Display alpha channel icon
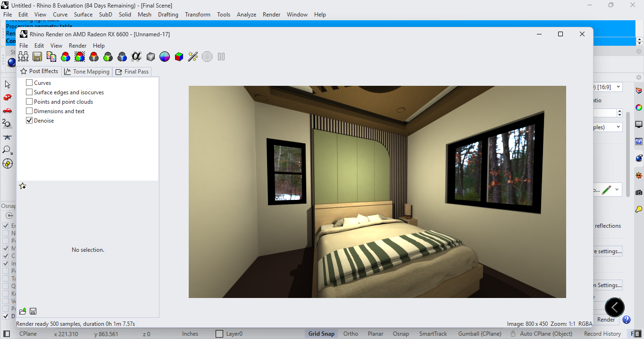 pos(136,57)
